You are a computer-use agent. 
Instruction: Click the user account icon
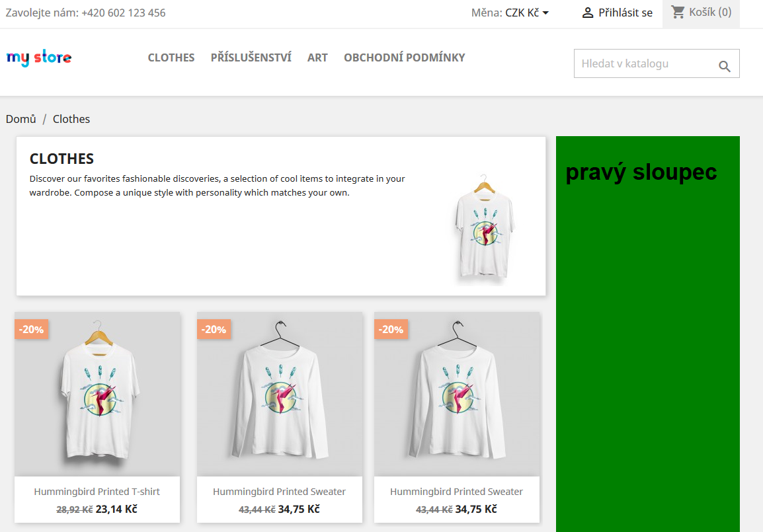[588, 13]
